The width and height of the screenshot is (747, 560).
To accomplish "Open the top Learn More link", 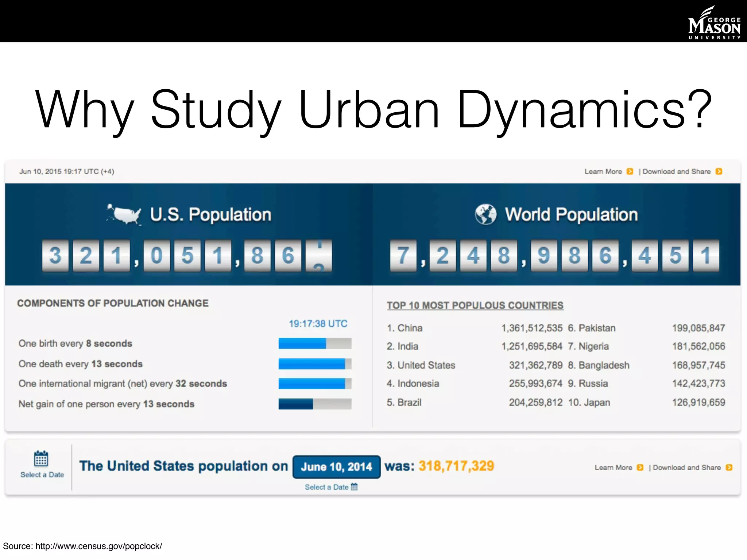I will [603, 171].
